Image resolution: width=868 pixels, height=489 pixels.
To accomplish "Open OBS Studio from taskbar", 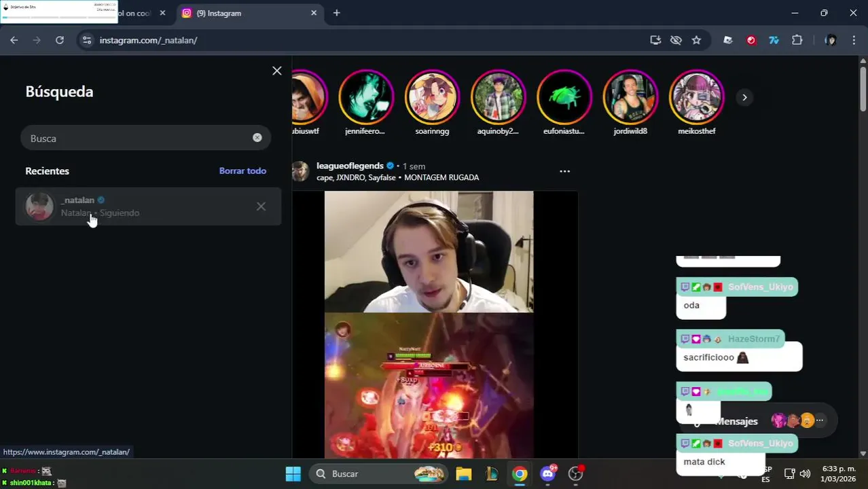I will tap(575, 473).
